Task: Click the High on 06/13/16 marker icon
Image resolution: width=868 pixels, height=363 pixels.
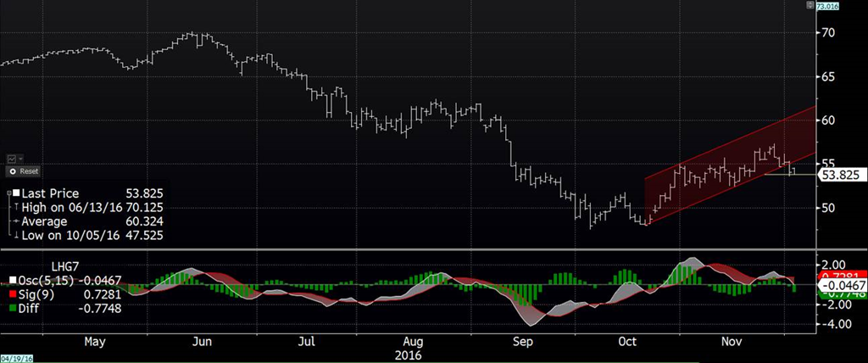Action: (x=17, y=207)
